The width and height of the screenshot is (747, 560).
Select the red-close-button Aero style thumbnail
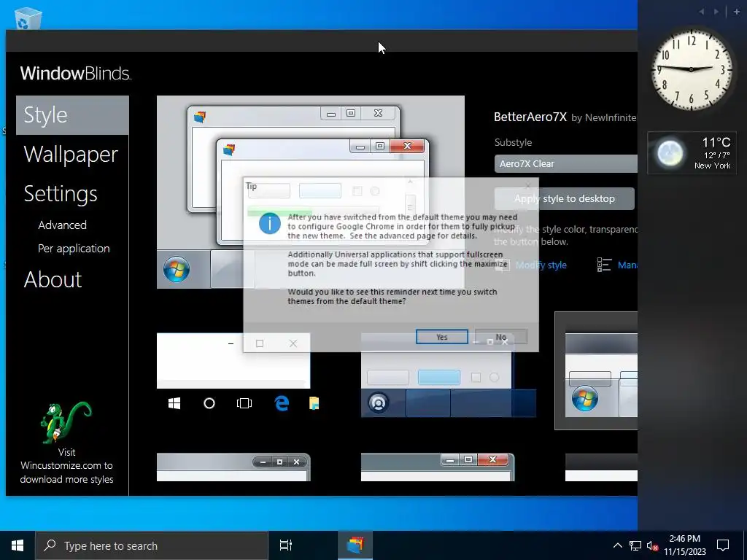click(x=438, y=467)
